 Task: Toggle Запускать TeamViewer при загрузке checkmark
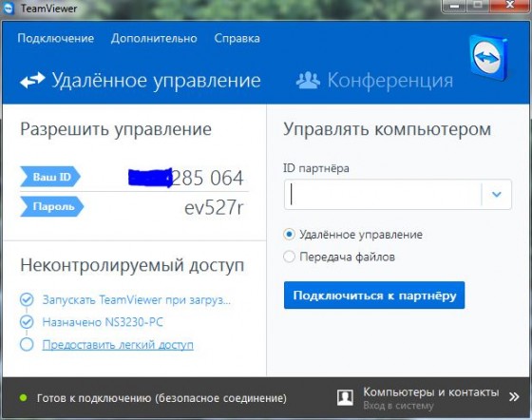coord(27,299)
